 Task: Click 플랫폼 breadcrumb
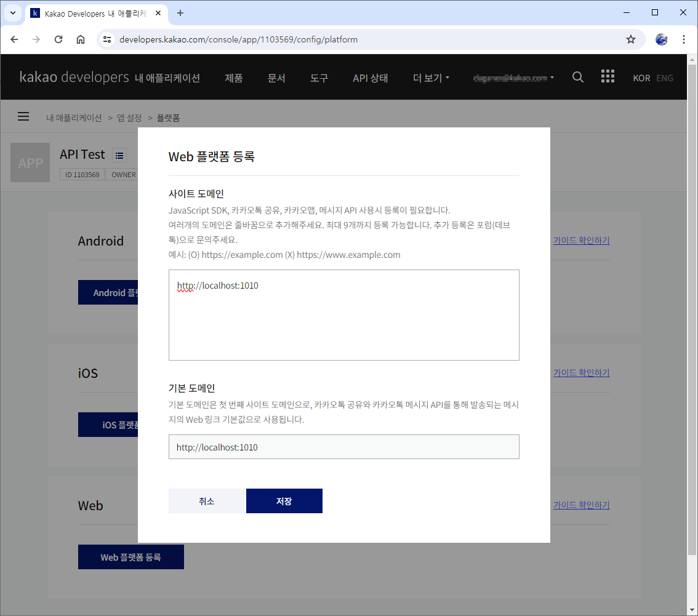point(168,118)
